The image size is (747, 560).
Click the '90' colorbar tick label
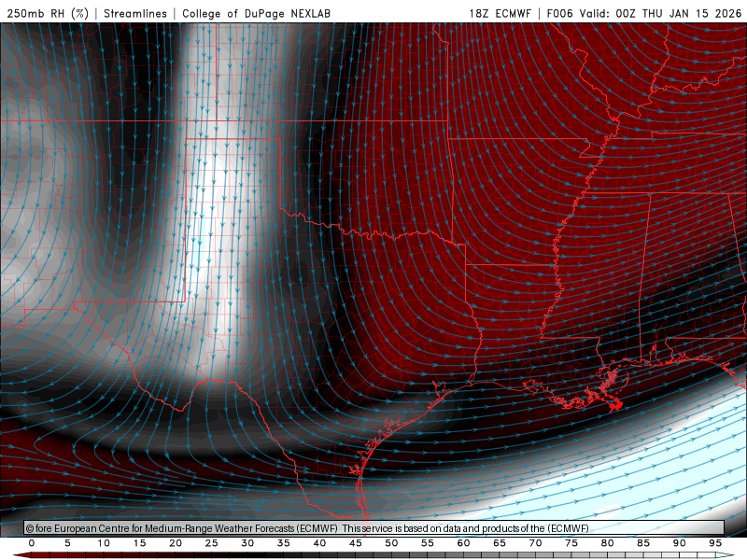point(679,543)
